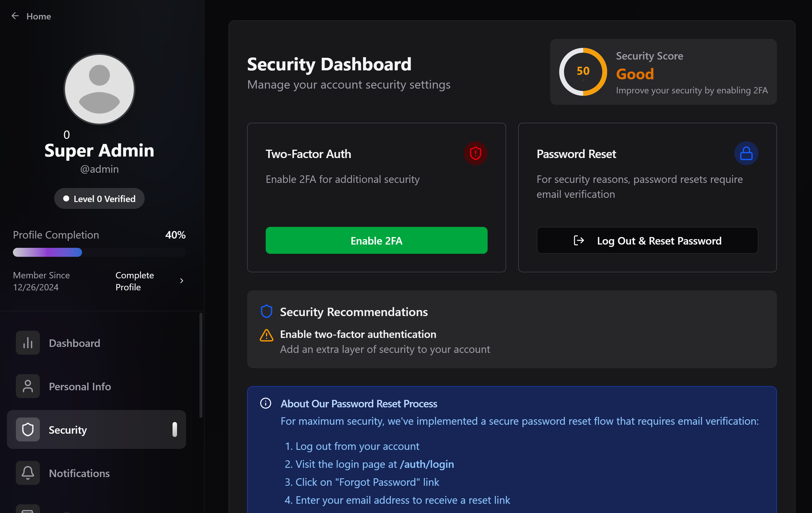Click the blue Password Reset lock icon
812x513 pixels.
(x=746, y=153)
